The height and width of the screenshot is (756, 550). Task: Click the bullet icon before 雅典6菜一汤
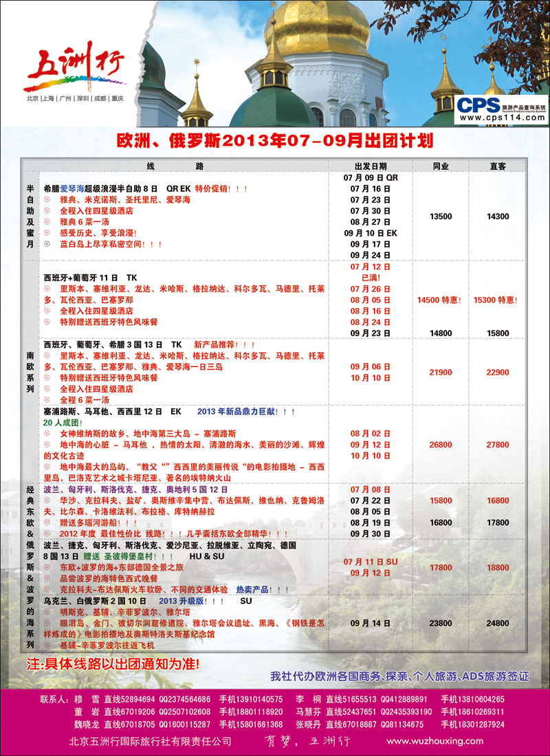(47, 222)
